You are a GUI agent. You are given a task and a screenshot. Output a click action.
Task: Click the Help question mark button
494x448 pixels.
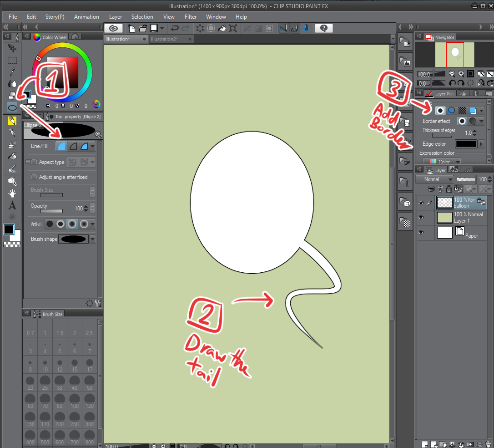tap(323, 28)
